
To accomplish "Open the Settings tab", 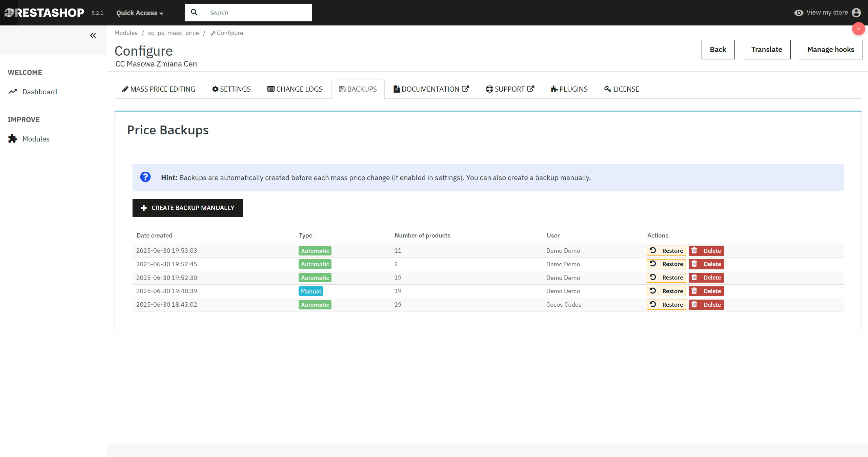I will [231, 89].
